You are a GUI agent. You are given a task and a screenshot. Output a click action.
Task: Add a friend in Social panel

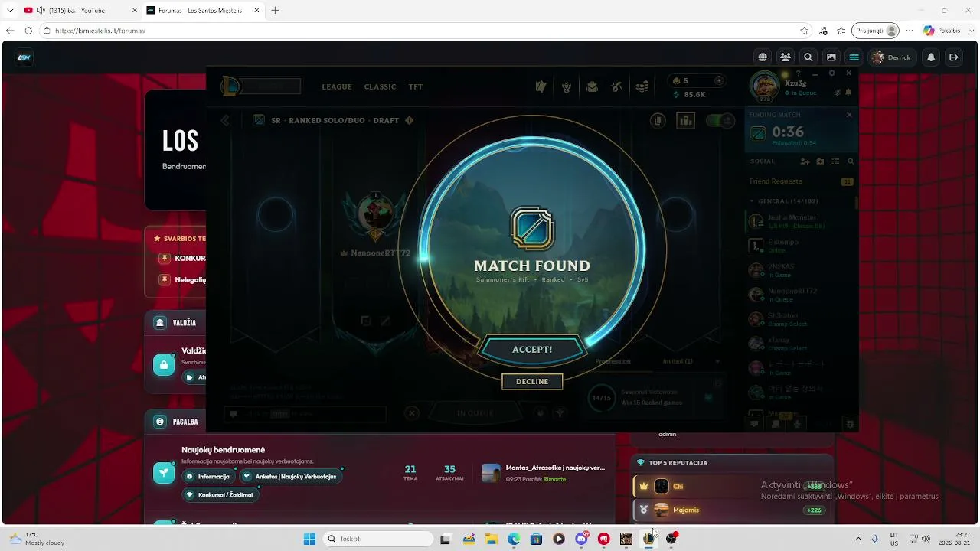pos(805,161)
